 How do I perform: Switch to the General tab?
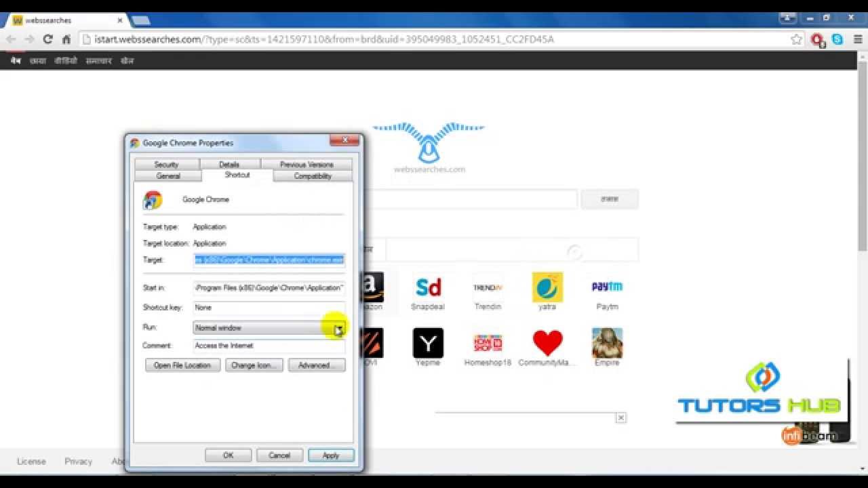[x=168, y=176]
